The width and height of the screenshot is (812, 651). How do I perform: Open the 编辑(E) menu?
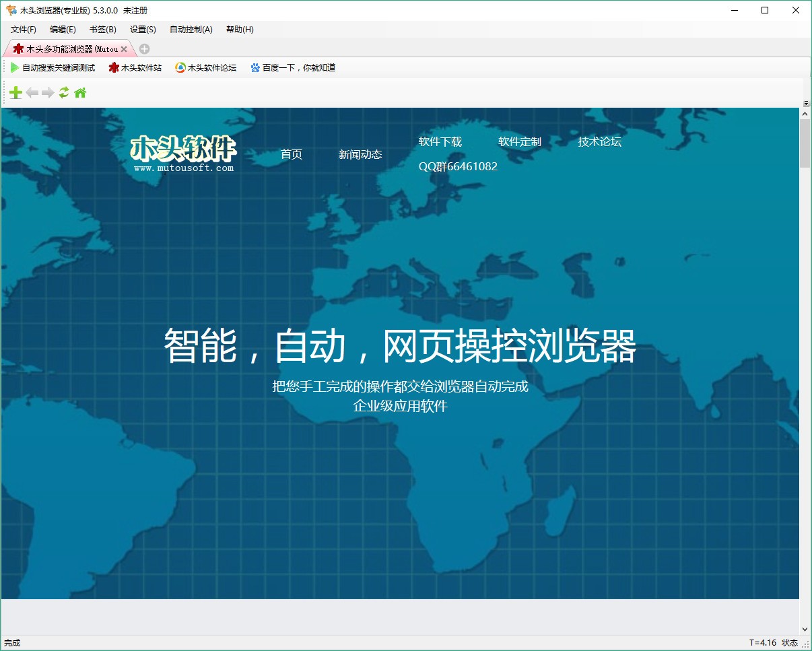tap(63, 30)
